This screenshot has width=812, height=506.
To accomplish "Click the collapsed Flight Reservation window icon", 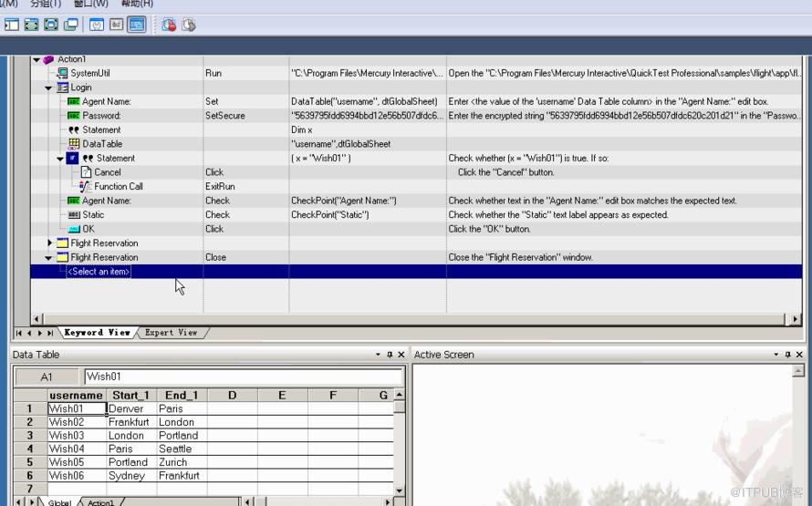I will tap(63, 243).
